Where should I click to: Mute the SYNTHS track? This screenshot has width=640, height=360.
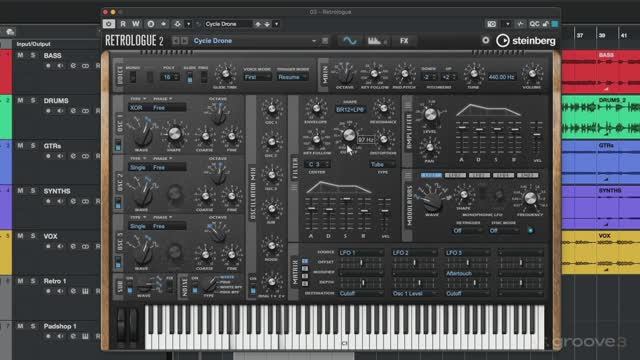(x=20, y=191)
